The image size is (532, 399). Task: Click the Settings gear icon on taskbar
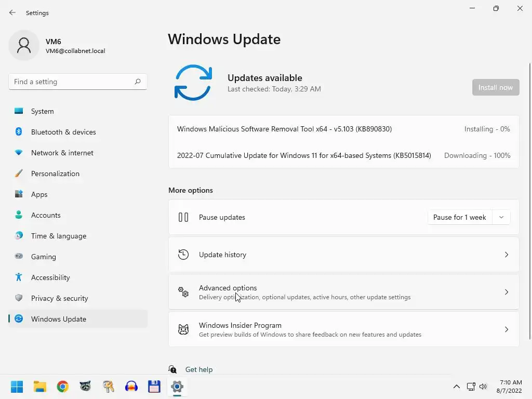click(177, 387)
